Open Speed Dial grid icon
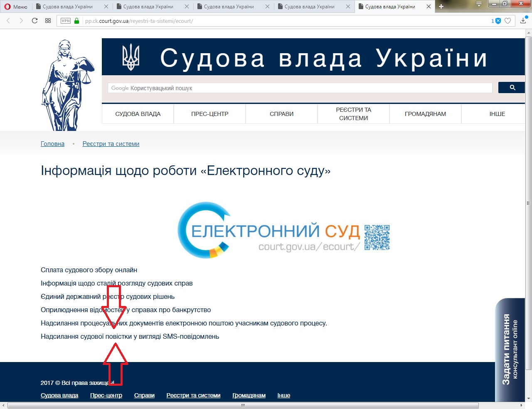Image resolution: width=532 pixels, height=409 pixels. click(48, 21)
